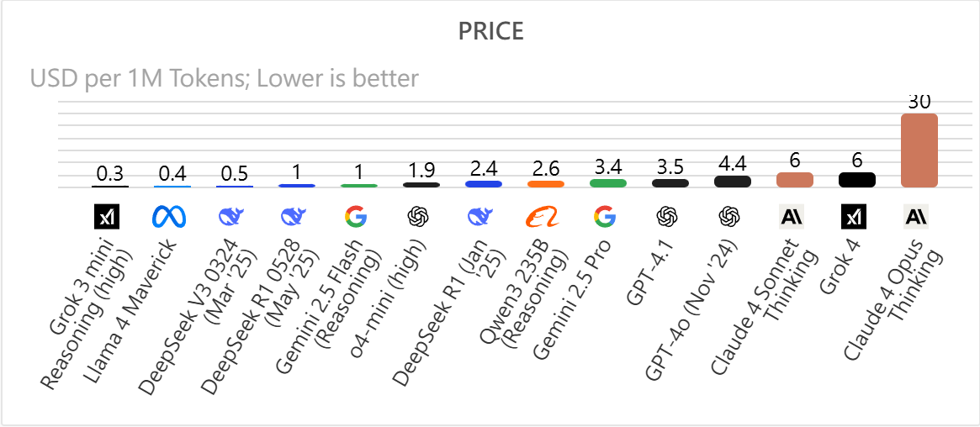This screenshot has width=980, height=427.
Task: Select the DeepSeek logo above DeepSeek V3 0324
Action: tap(231, 217)
